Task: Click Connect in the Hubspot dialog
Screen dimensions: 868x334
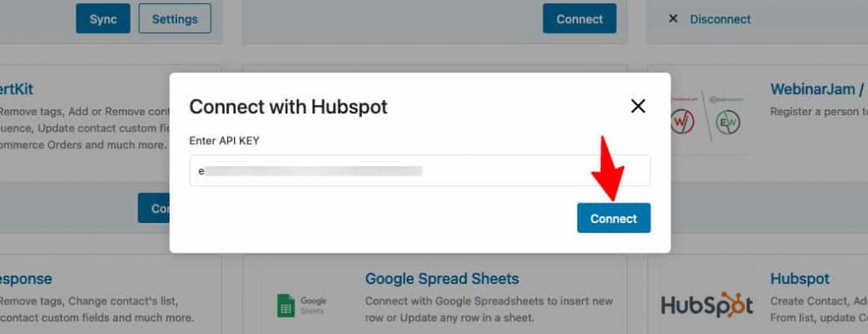Action: tap(614, 218)
